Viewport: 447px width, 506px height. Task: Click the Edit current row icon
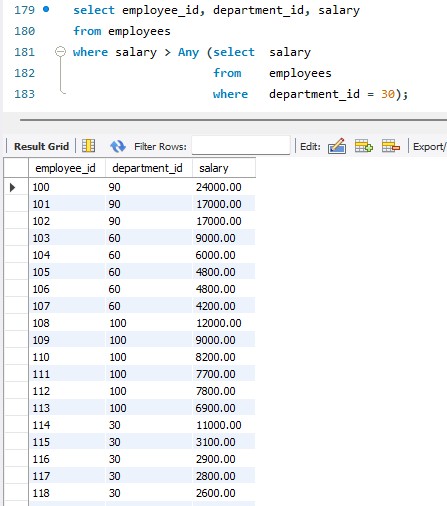[337, 146]
